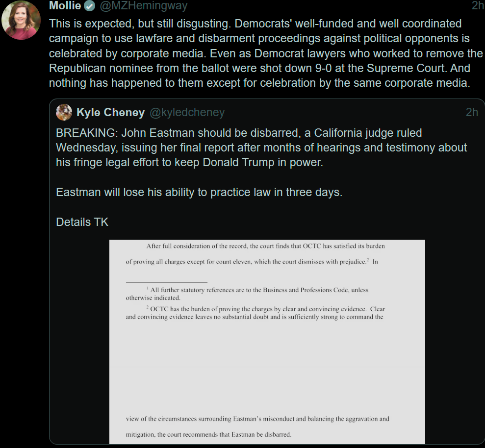Open the Kyle Cheney display name

(110, 112)
